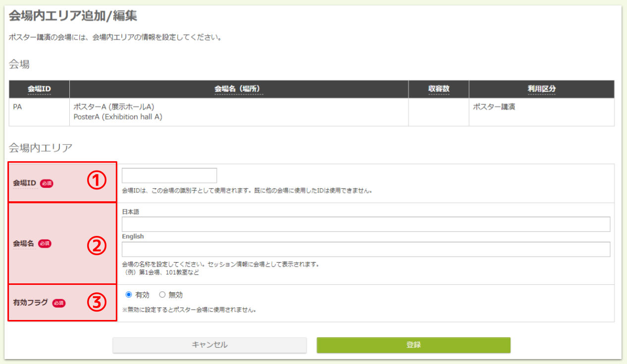The height and width of the screenshot is (364, 627).
Task: Click the 利用区分 column header
Action: pyautogui.click(x=541, y=89)
